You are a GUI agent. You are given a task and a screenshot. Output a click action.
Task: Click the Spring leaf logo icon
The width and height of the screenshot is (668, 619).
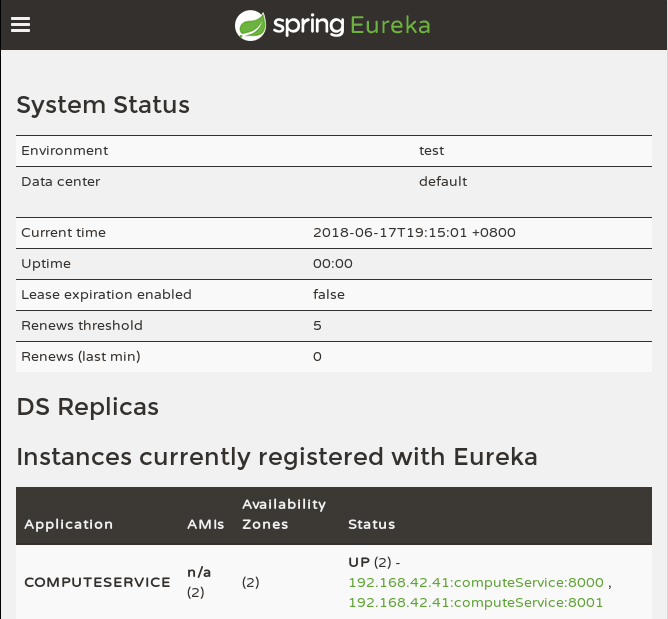coord(251,25)
